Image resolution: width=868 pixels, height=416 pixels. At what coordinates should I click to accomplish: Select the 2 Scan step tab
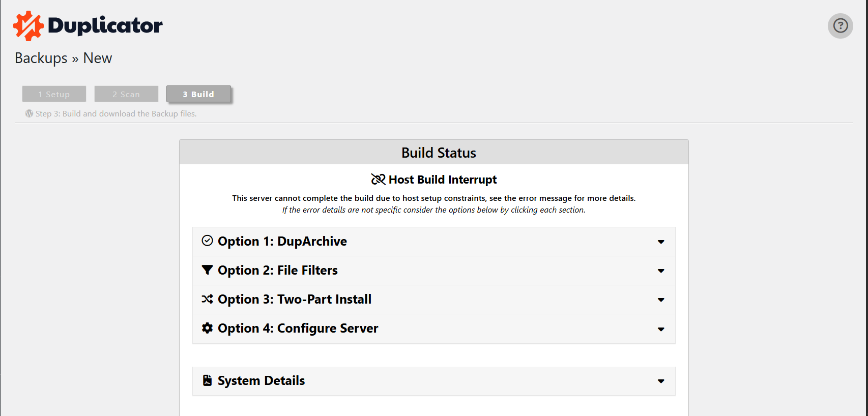126,94
